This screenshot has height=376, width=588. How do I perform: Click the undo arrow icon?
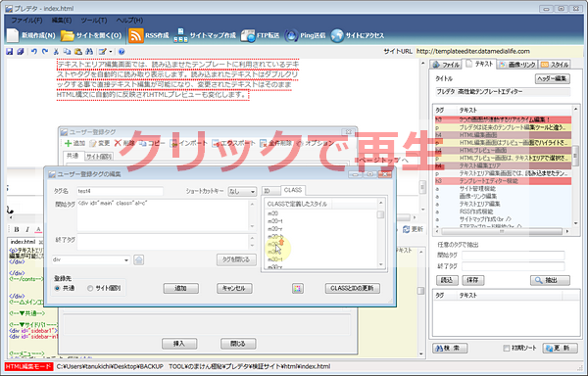(x=34, y=52)
